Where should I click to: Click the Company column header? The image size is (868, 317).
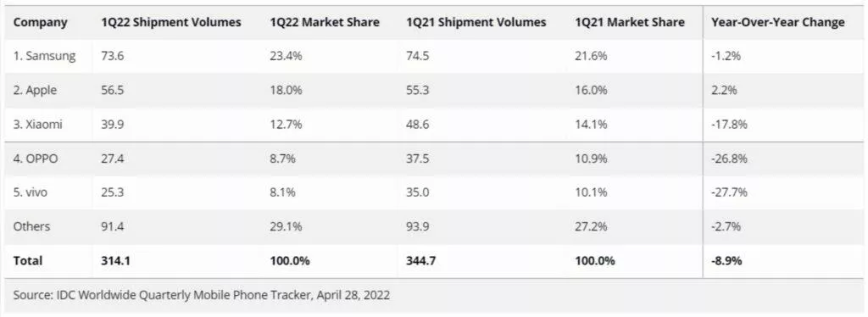pos(40,22)
